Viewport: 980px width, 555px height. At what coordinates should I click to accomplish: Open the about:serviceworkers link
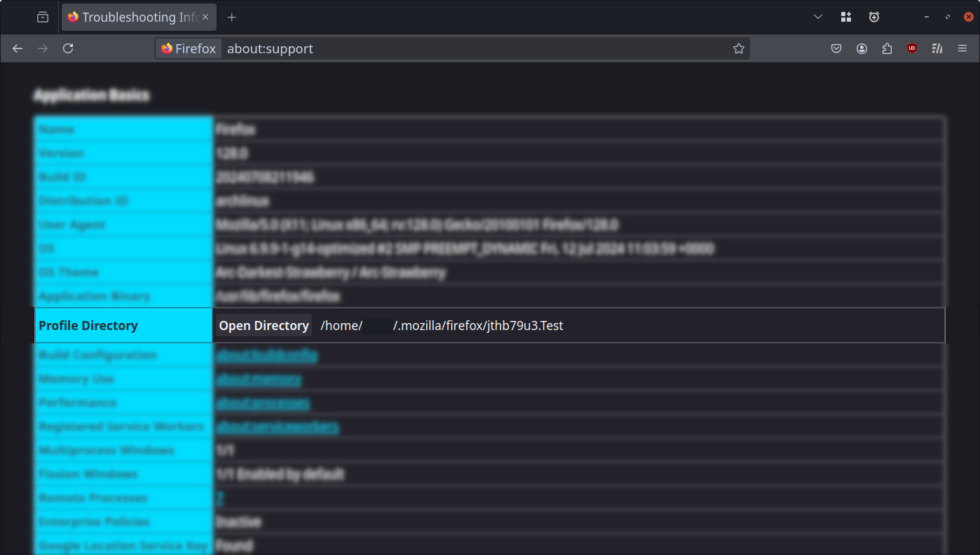coord(277,427)
